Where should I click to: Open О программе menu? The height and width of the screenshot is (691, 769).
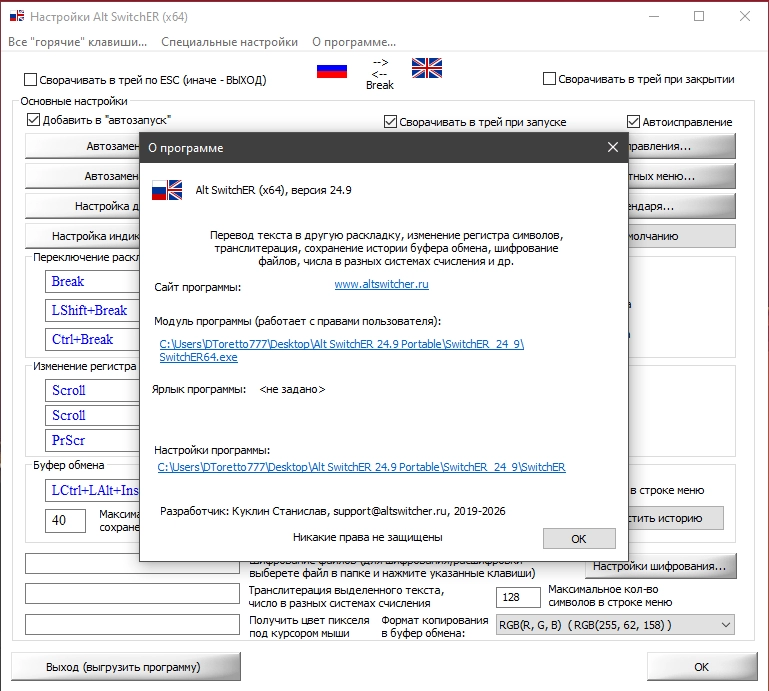coord(354,42)
